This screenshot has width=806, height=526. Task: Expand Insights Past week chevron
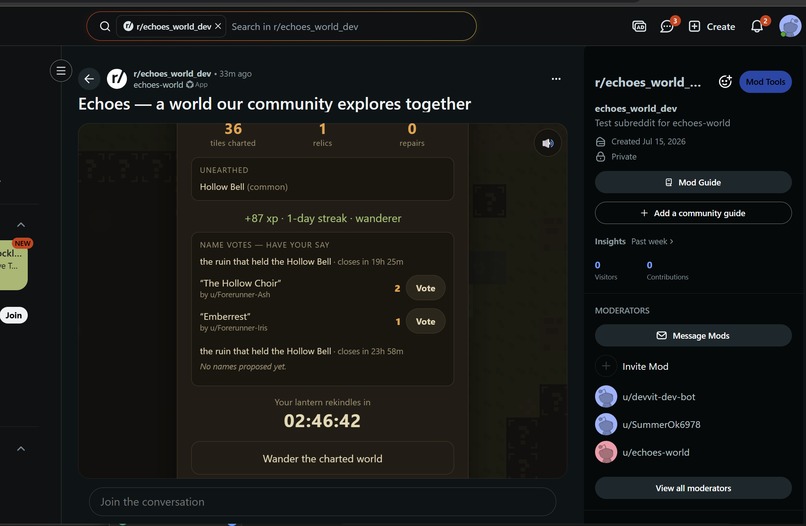point(672,242)
